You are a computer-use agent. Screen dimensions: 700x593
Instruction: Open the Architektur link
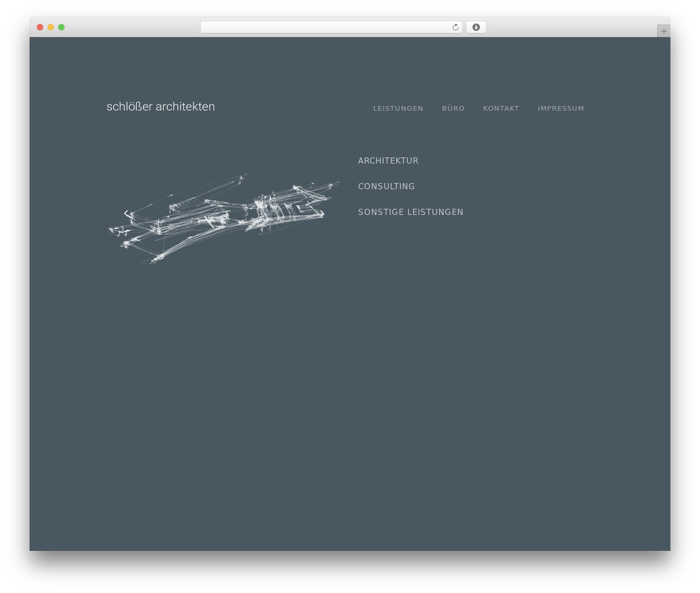tap(388, 161)
